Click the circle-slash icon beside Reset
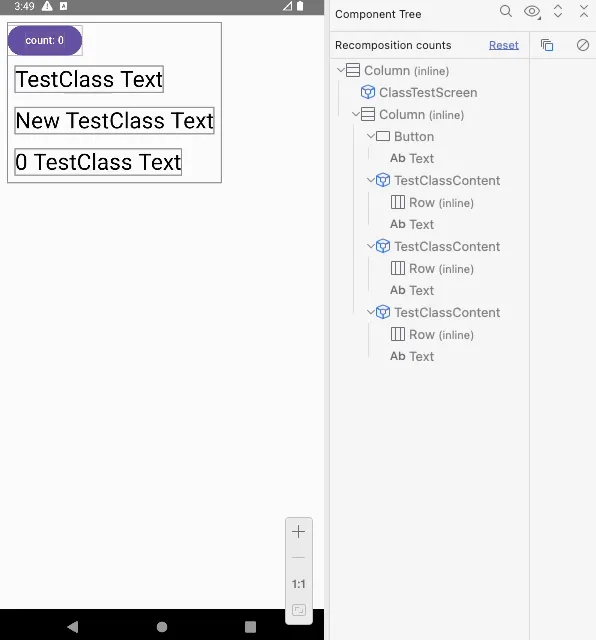Image resolution: width=596 pixels, height=640 pixels. pyautogui.click(x=583, y=45)
